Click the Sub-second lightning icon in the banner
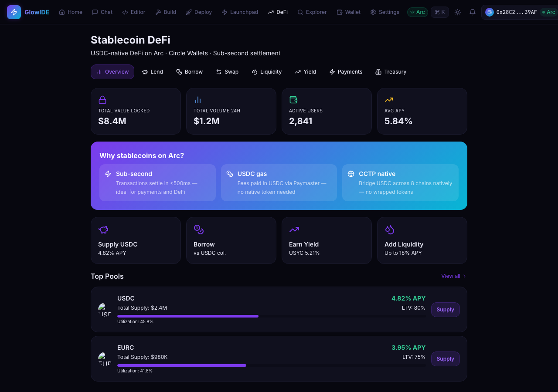 (x=108, y=174)
